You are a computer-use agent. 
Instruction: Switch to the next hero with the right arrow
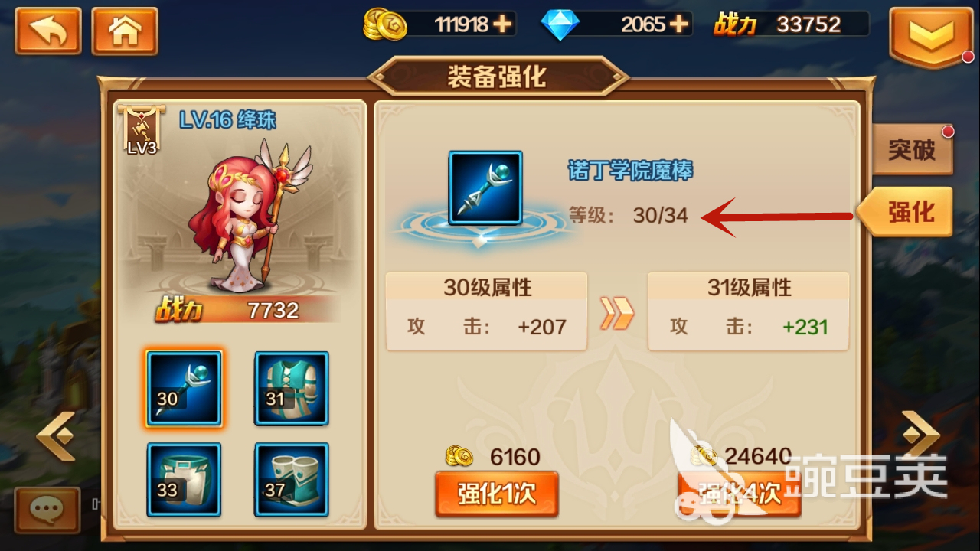[920, 435]
